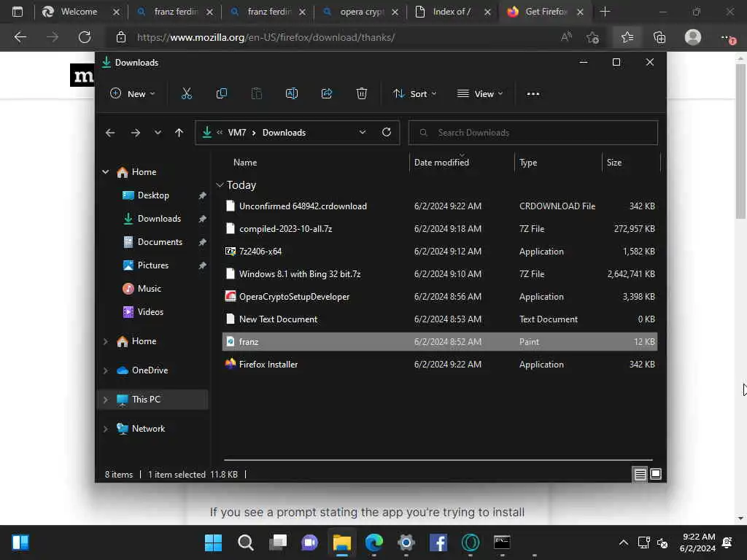747x560 pixels.
Task: Open Windows Start menu on taskbar
Action: [x=213, y=542]
